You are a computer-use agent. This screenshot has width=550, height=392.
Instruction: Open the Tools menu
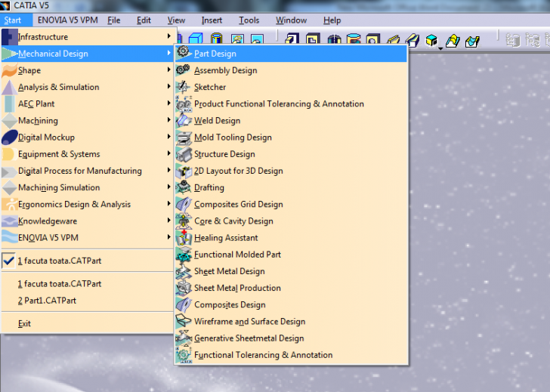point(249,20)
